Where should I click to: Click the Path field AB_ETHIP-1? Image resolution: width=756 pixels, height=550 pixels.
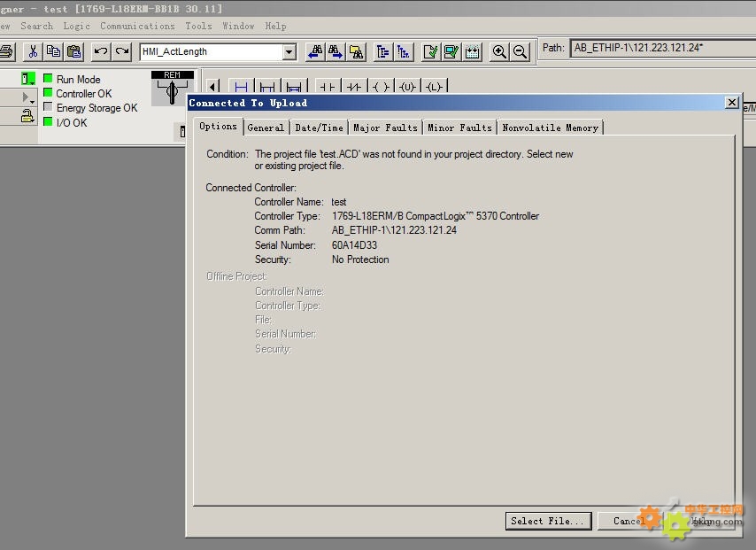[662, 48]
